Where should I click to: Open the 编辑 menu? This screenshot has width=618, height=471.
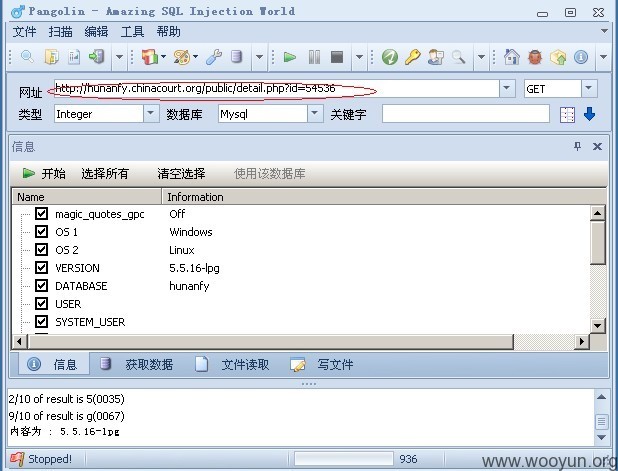(96, 32)
